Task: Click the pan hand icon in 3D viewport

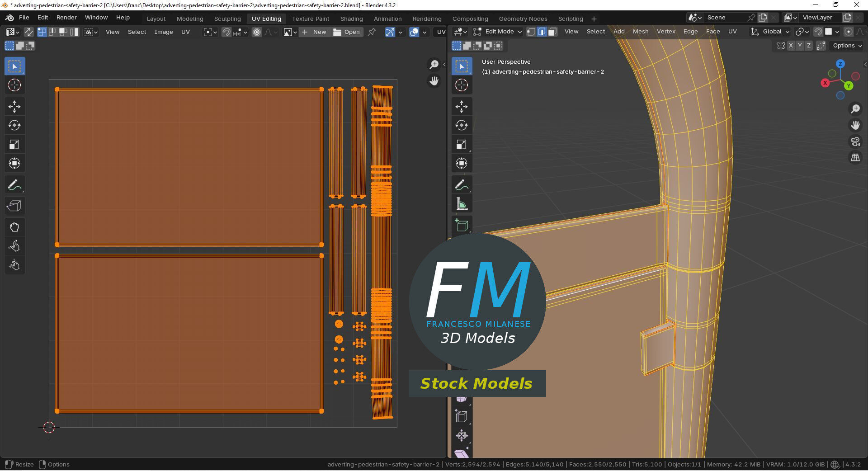Action: point(855,125)
